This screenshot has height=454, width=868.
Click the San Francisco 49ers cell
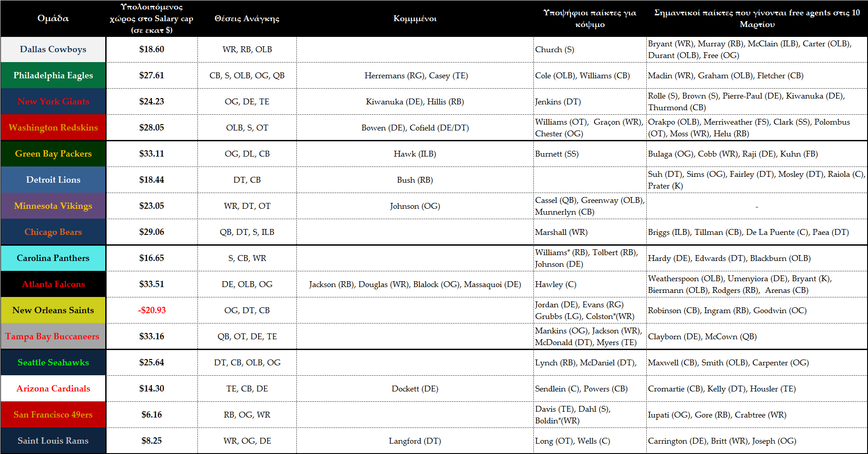click(53, 415)
